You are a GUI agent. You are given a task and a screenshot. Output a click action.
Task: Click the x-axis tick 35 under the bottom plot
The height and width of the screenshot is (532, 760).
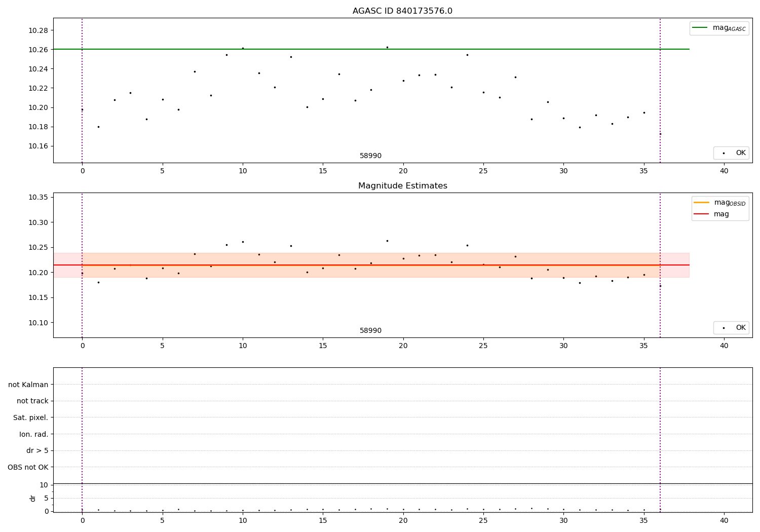[644, 520]
